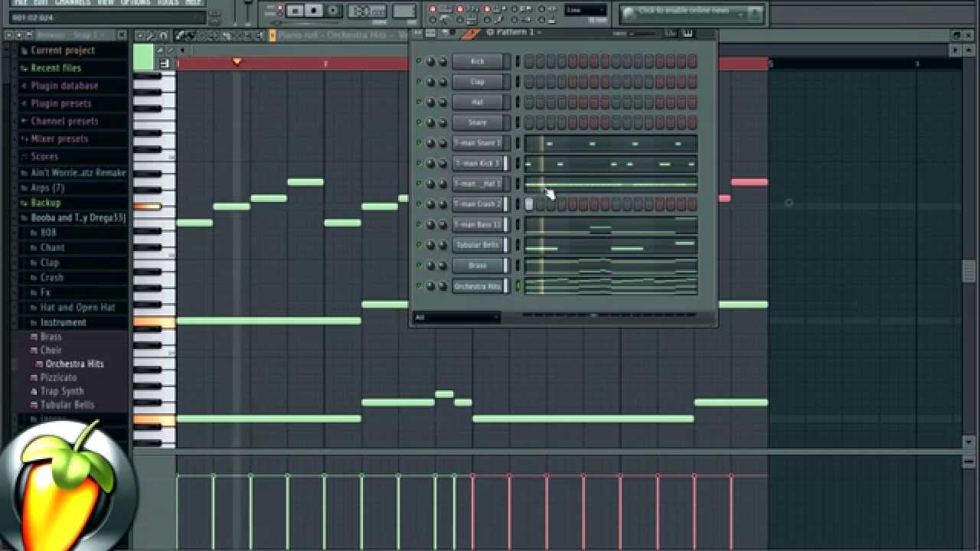This screenshot has width=980, height=551.
Task: Open the Crash folder in browser
Action: tap(52, 278)
